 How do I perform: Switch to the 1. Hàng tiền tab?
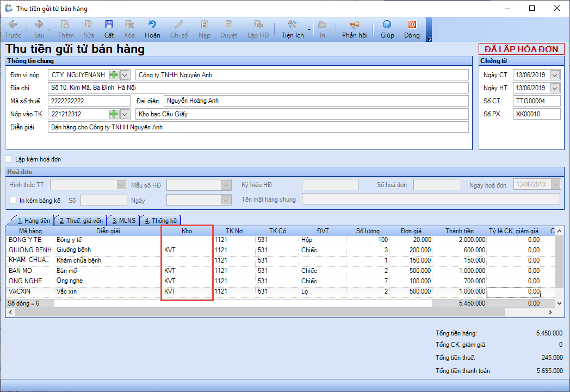point(33,221)
